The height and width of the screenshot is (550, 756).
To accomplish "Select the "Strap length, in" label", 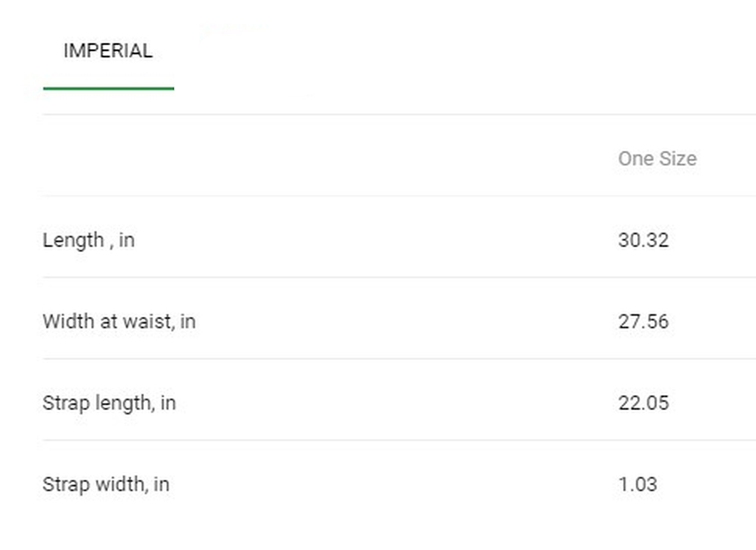I will click(109, 403).
